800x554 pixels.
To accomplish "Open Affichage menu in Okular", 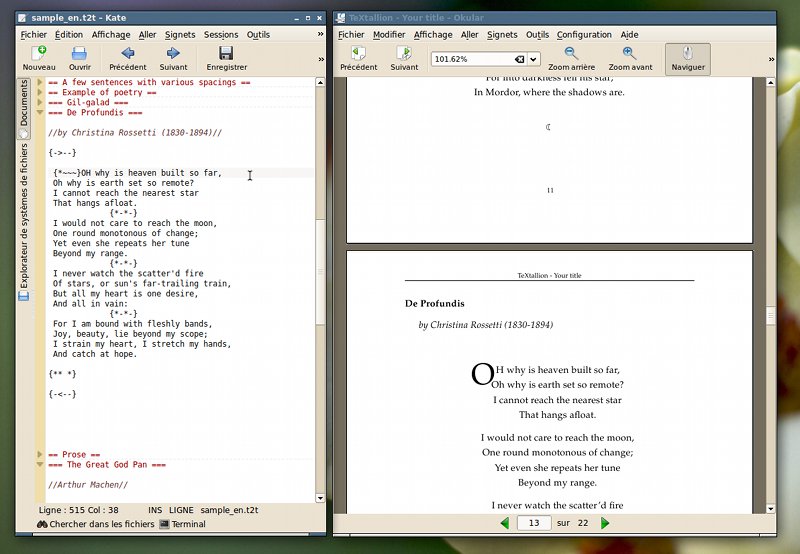I will click(x=433, y=35).
